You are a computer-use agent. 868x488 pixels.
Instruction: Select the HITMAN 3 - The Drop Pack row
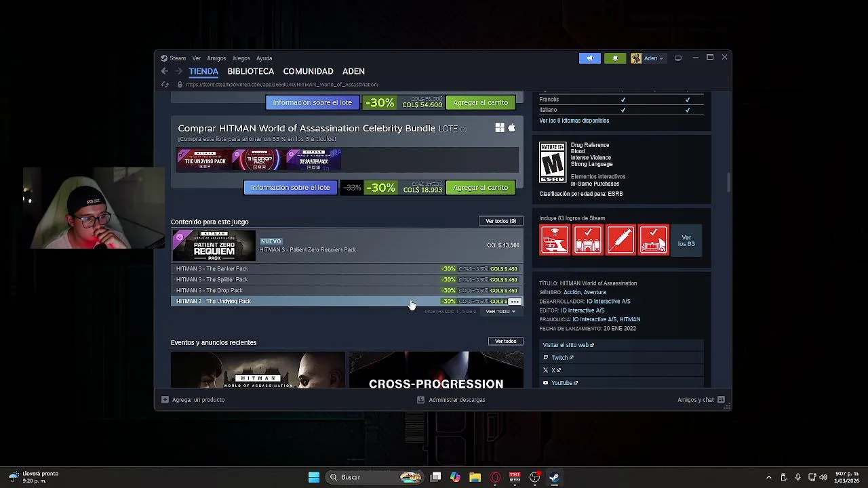click(347, 291)
